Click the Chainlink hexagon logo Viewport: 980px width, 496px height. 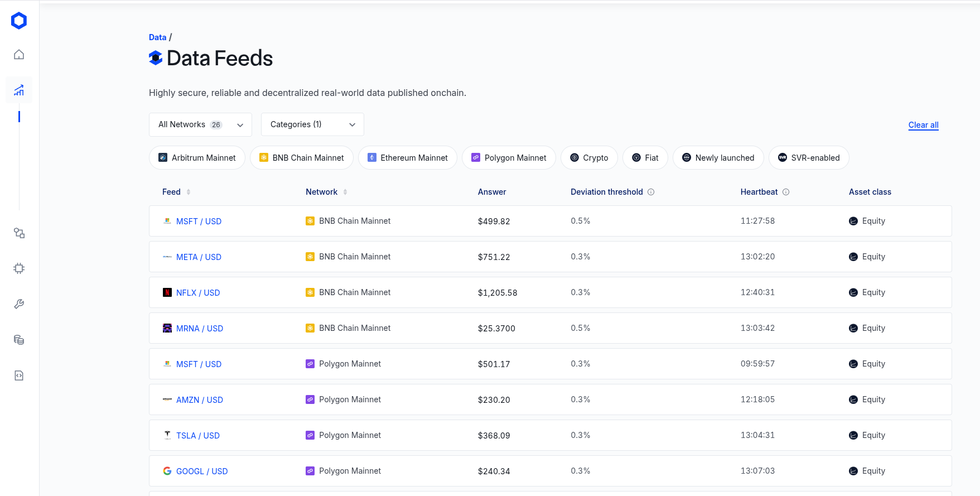[19, 21]
